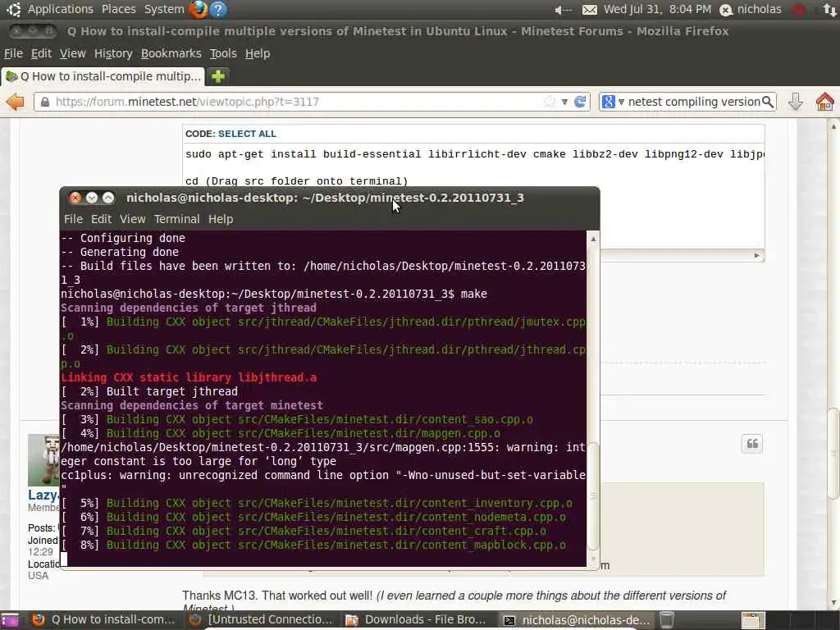This screenshot has height=630, width=840.
Task: Click 'Linking CXX static library libjthread.a' line
Action: point(189,377)
